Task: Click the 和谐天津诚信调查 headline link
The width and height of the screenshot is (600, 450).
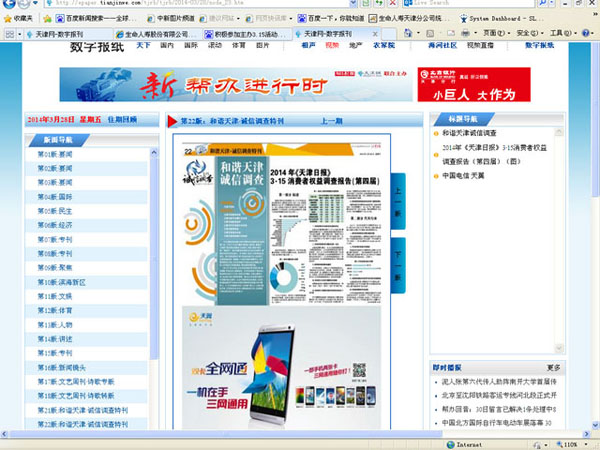Action: (x=469, y=132)
